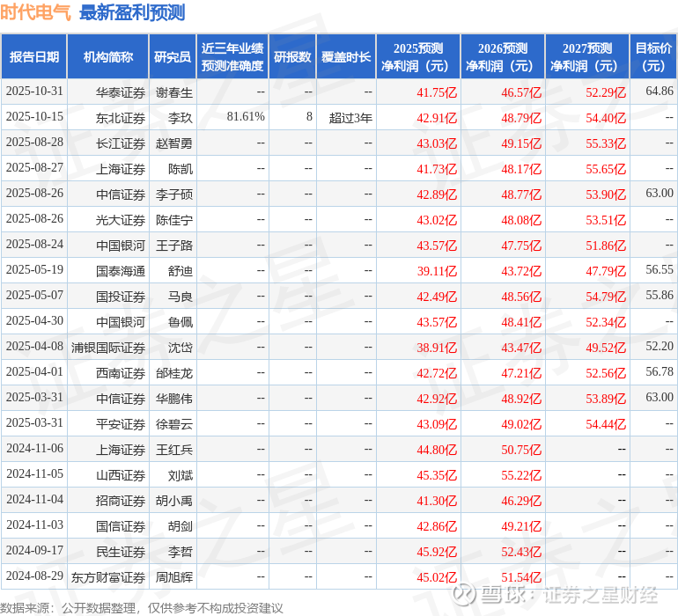
Task: Select the 近三年业绩预测准确度 header
Action: (232, 56)
